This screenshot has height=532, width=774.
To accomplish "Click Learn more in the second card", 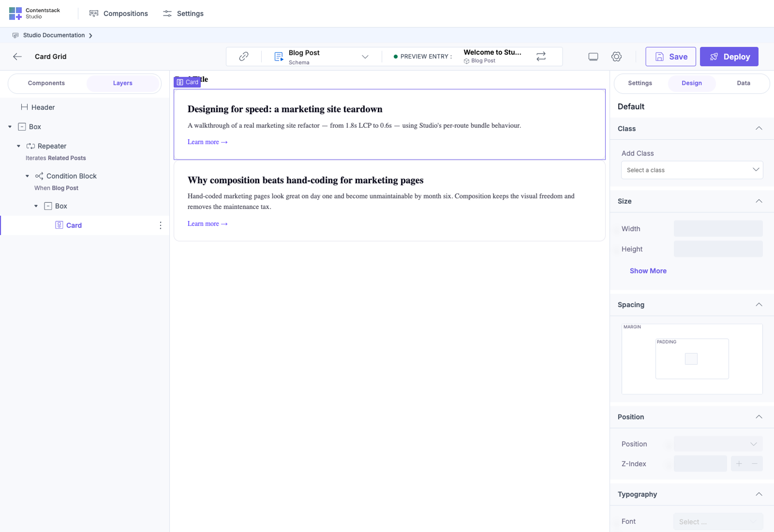I will 207,224.
